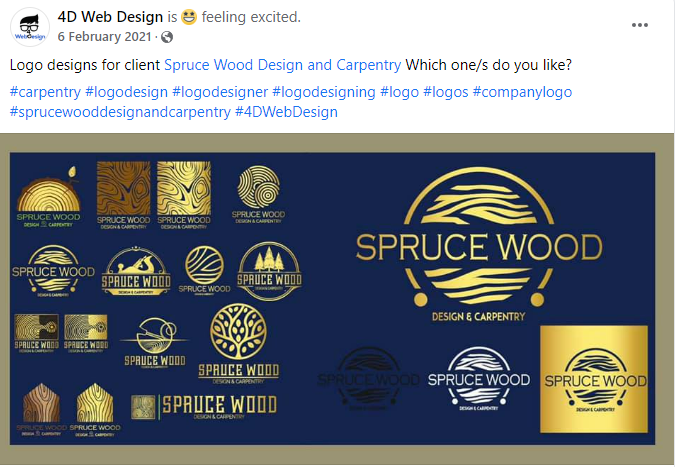Click the #sprucewooddesignandcarpentry hashtag
This screenshot has height=467, width=675.
(x=120, y=112)
